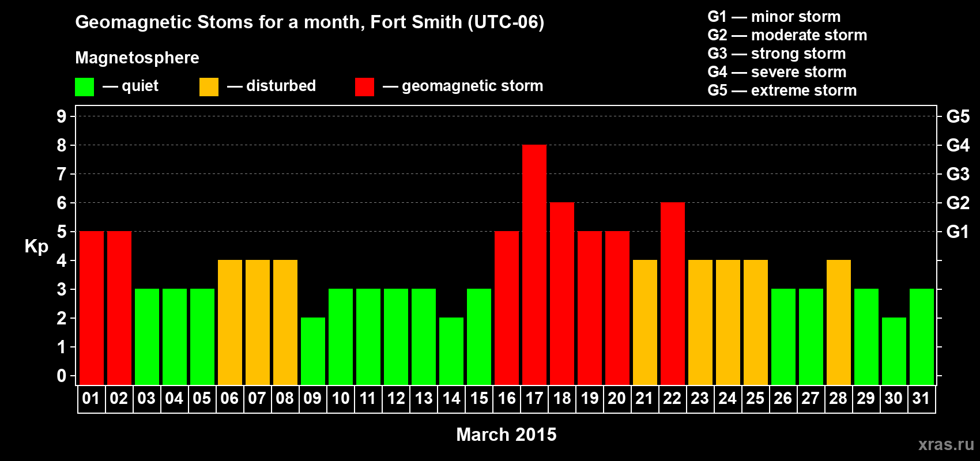This screenshot has height=461, width=980.
Task: Click the Magnetosphere heading
Action: click(137, 58)
